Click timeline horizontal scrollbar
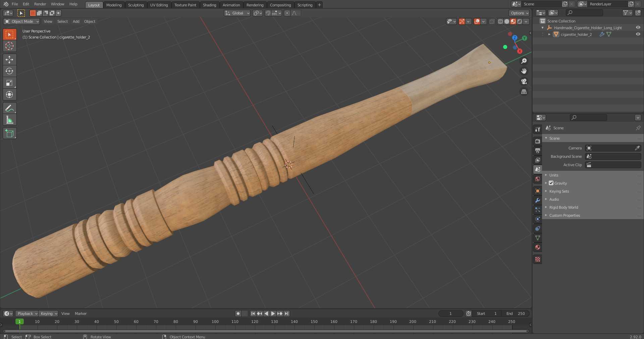644x339 pixels. (266, 331)
